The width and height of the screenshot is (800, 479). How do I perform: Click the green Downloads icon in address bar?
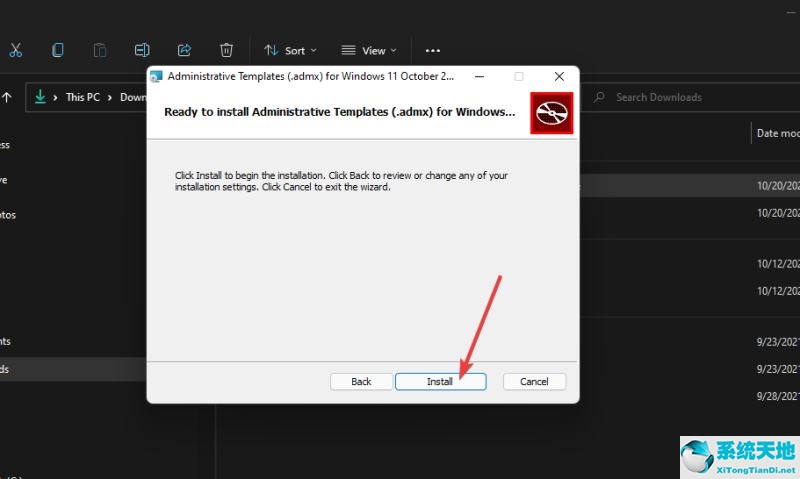[40, 97]
